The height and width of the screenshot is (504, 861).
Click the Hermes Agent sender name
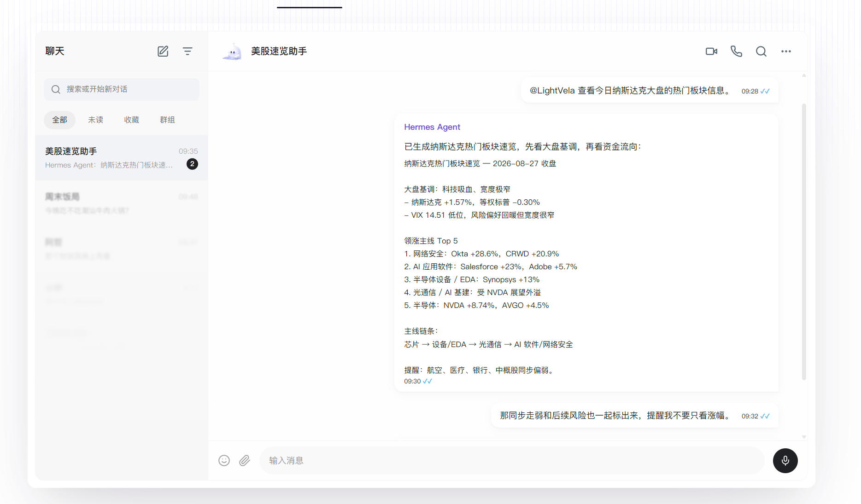(x=432, y=127)
